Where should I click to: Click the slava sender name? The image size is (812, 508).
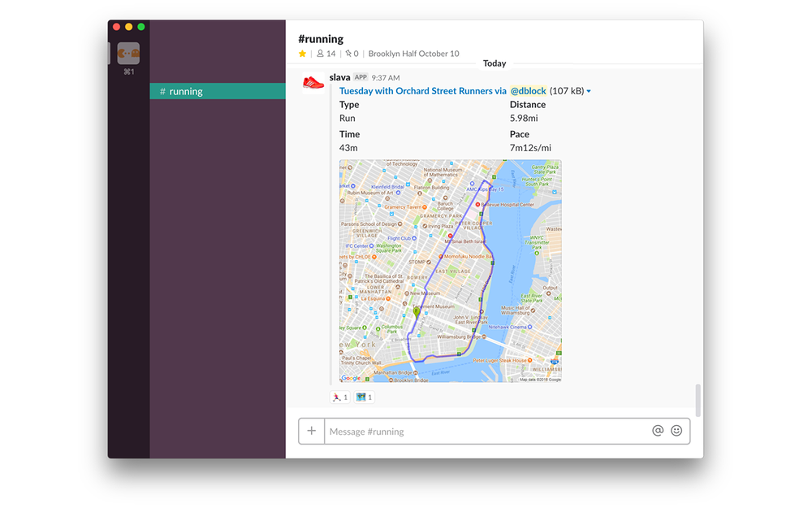tap(339, 77)
